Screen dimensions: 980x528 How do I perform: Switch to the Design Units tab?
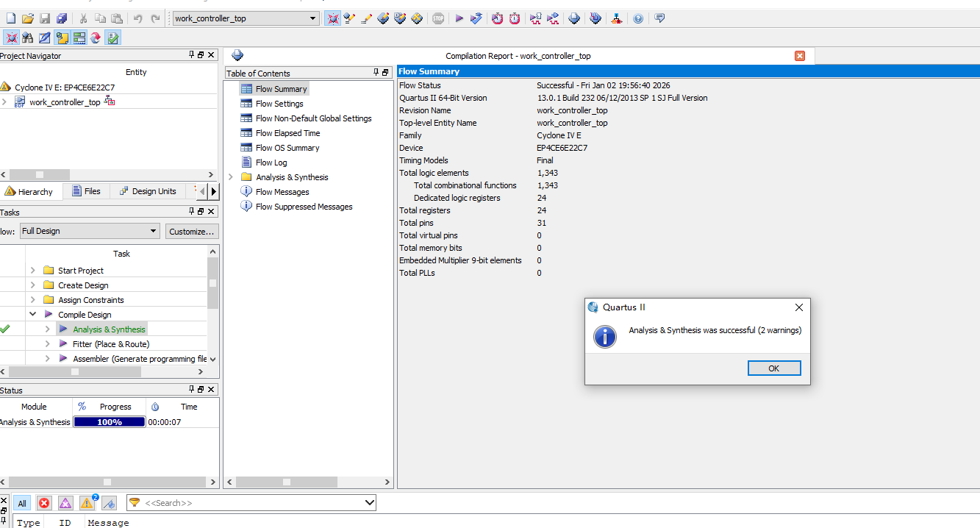148,191
